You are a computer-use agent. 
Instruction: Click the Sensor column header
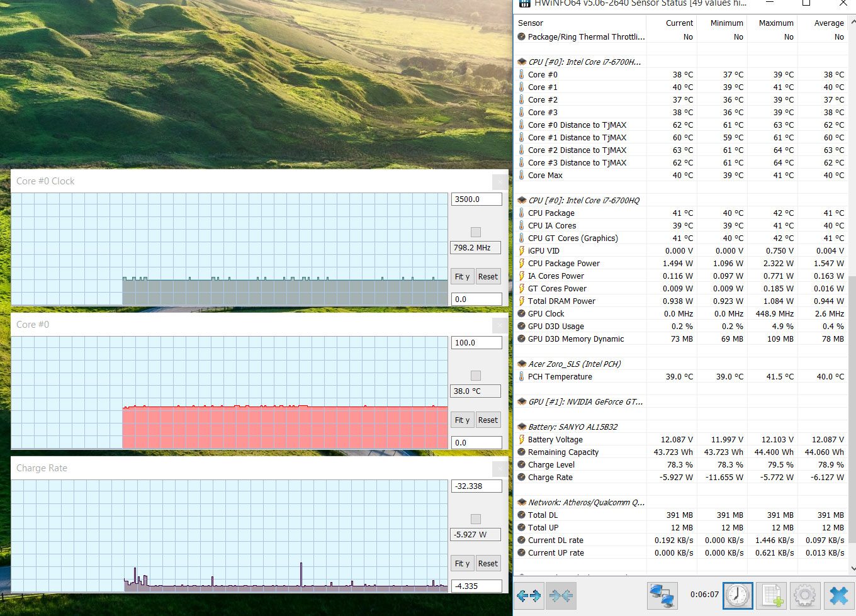580,23
